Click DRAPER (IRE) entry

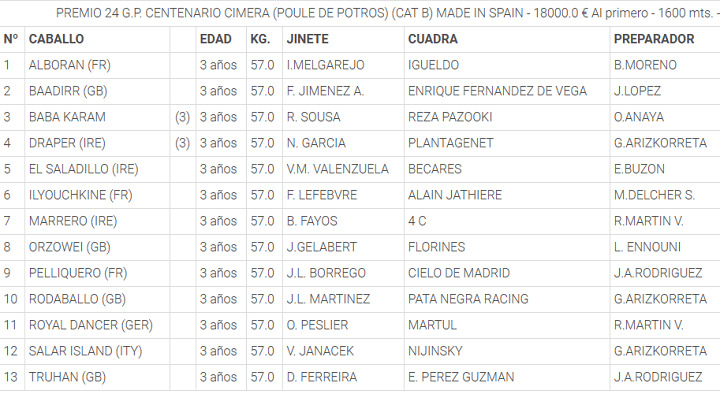67,143
